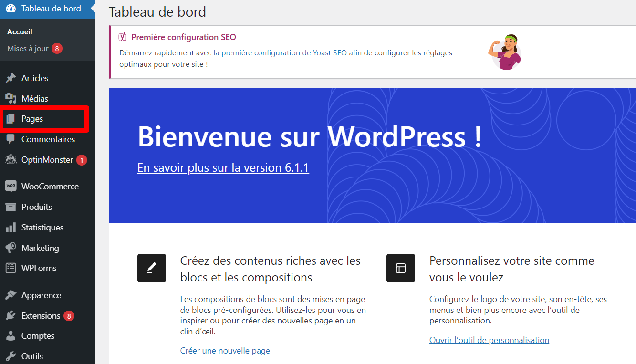Image resolution: width=636 pixels, height=364 pixels.
Task: Select the Marketing megaphone icon
Action: (x=11, y=248)
